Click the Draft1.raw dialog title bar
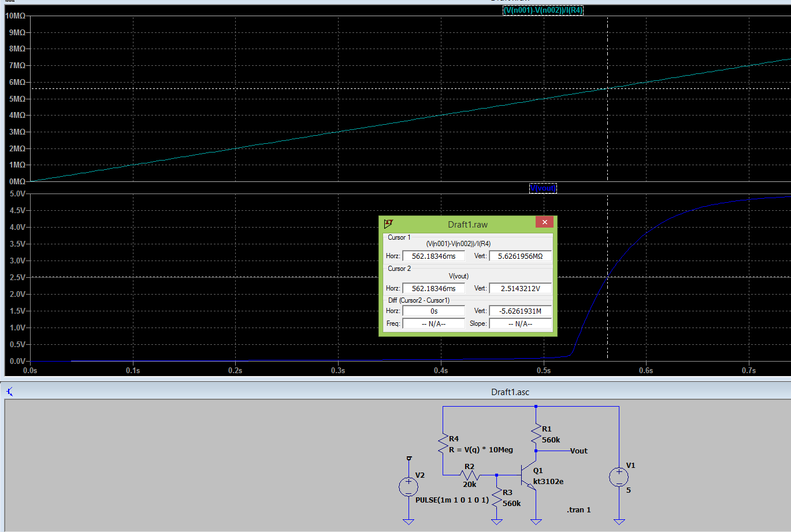The image size is (791, 532). [x=467, y=224]
